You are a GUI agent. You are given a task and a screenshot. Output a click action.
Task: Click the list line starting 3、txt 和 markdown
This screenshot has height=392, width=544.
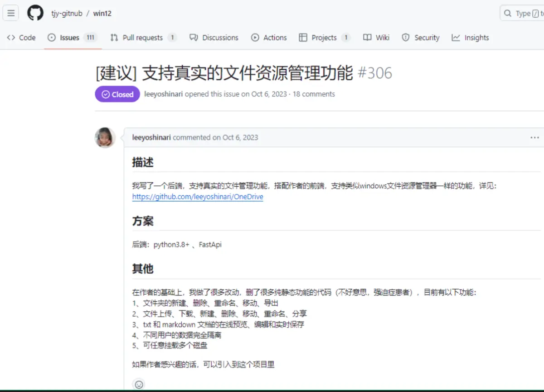pyautogui.click(x=218, y=324)
